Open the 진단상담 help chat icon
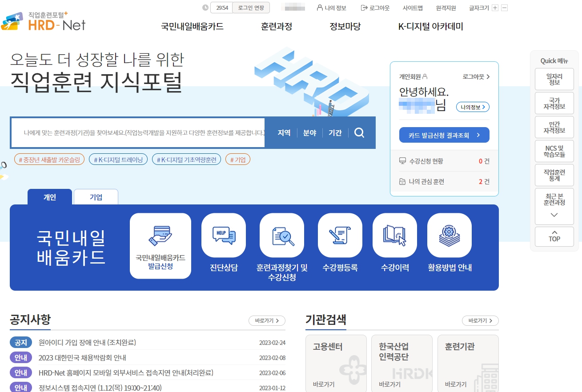The image size is (582, 392). point(224,236)
